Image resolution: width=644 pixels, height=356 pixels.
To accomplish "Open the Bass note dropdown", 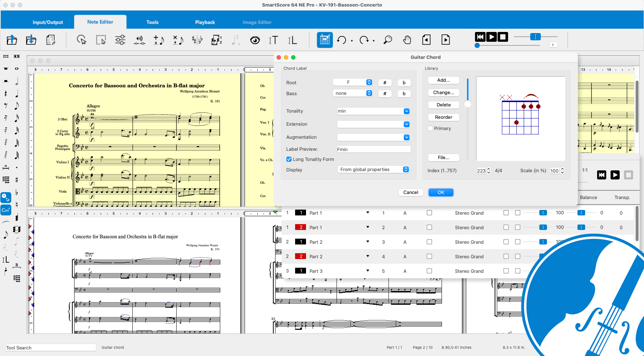I will 353,93.
